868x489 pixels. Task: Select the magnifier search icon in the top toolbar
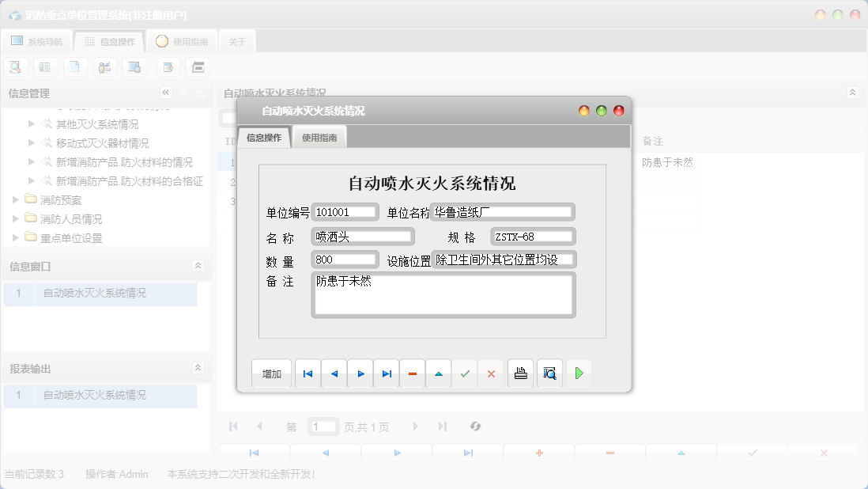coord(15,66)
